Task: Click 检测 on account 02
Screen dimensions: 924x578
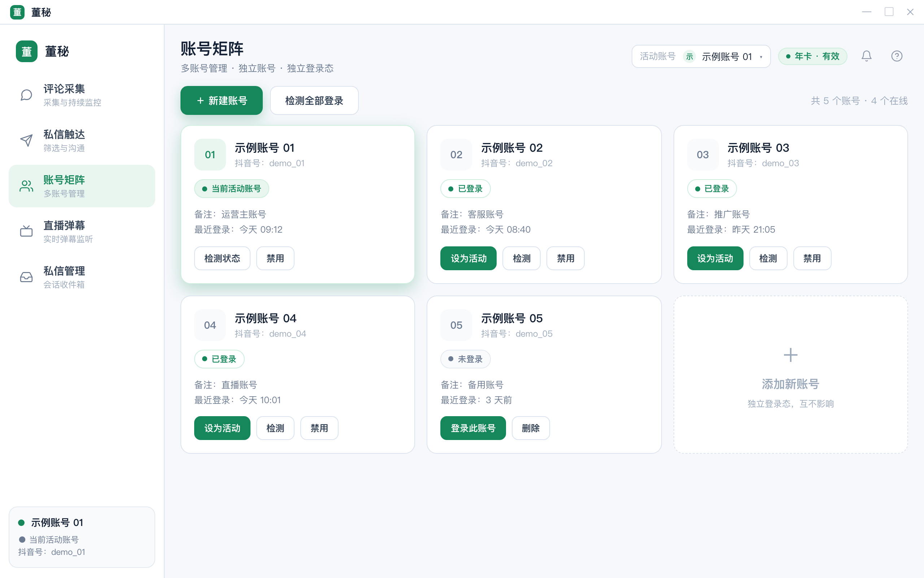Action: point(522,258)
